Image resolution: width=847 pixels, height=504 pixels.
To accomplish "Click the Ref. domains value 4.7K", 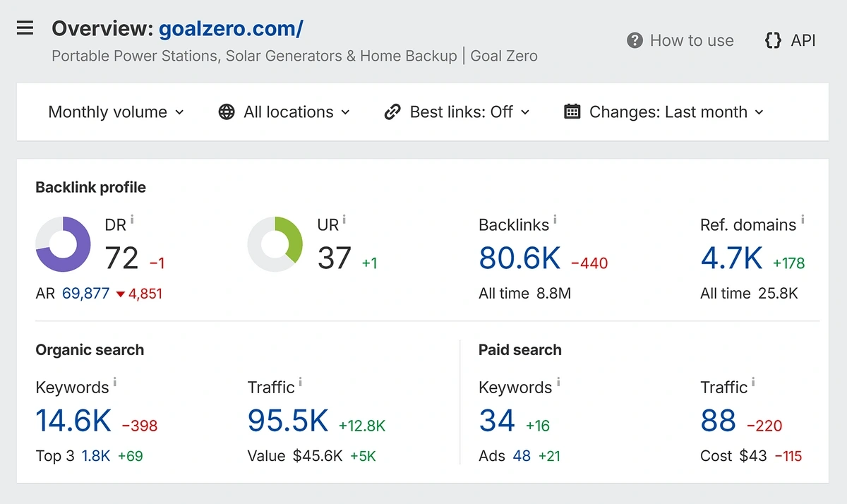I will tap(732, 258).
